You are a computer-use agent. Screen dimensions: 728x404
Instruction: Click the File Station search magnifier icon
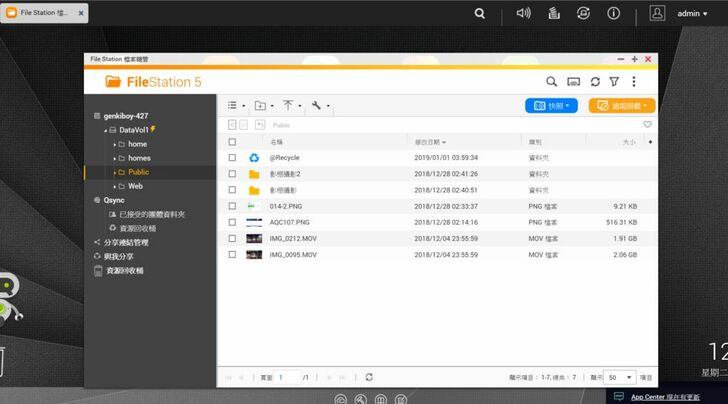[x=551, y=82]
